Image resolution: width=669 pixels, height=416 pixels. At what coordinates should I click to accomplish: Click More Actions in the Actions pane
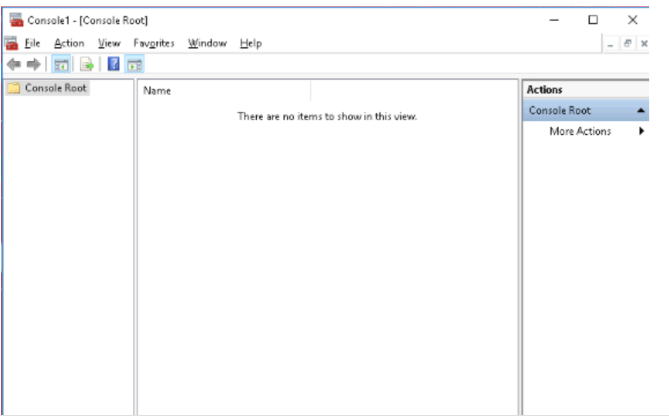[x=580, y=131]
